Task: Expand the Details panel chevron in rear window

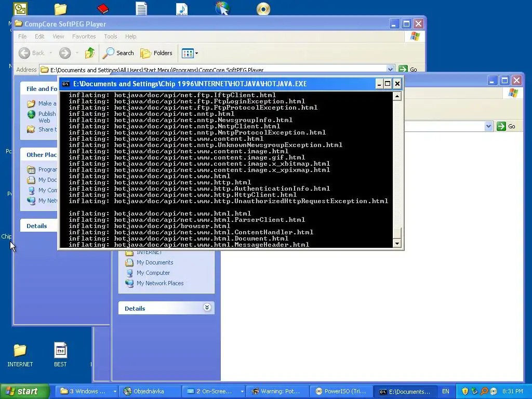Action: pyautogui.click(x=207, y=308)
